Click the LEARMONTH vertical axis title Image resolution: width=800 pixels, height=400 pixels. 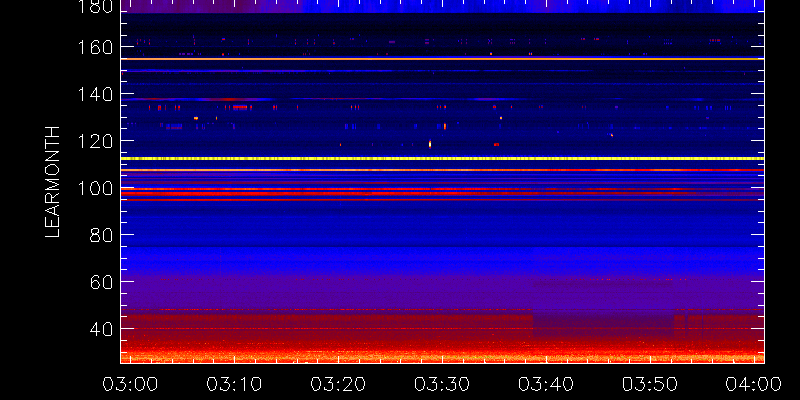tap(53, 182)
